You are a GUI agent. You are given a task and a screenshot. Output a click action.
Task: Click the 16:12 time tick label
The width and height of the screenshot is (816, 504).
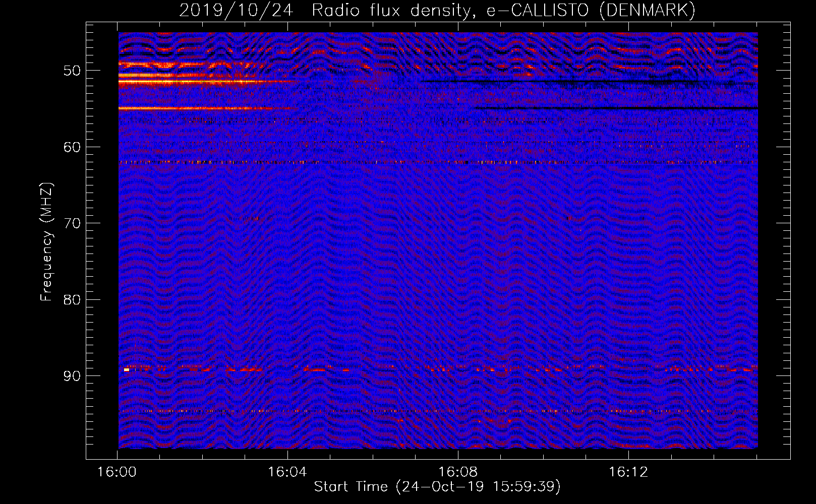point(628,472)
